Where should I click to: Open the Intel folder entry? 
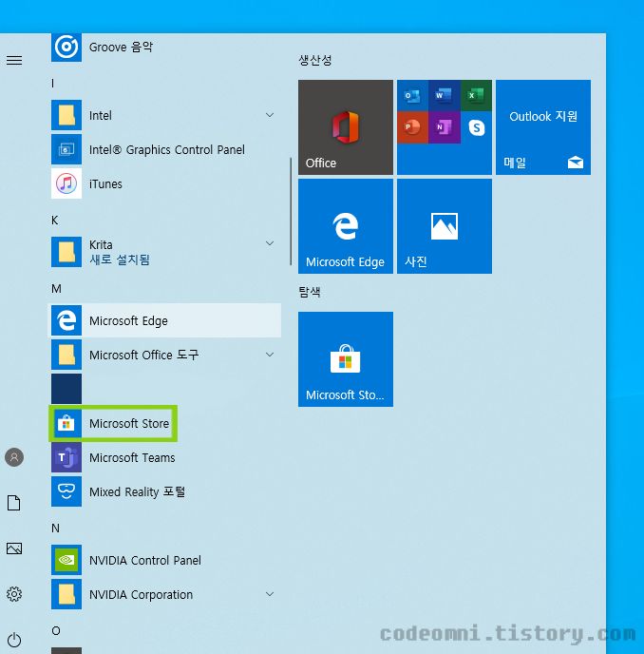(166, 115)
